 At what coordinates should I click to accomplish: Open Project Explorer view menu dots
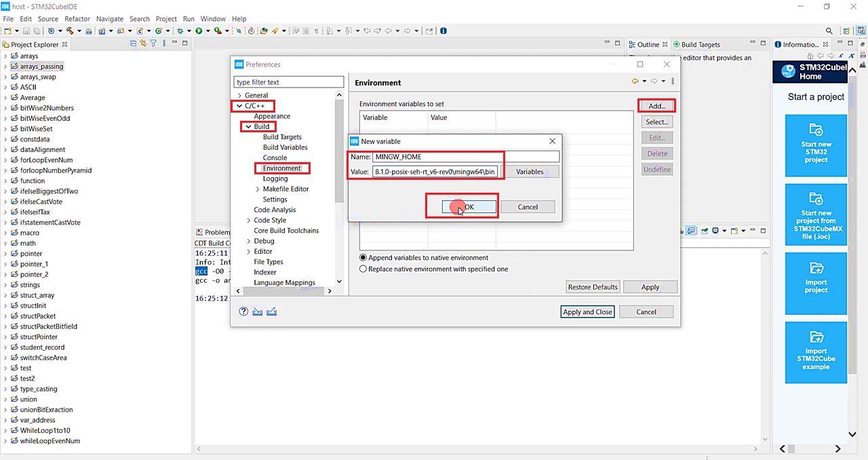click(x=163, y=44)
